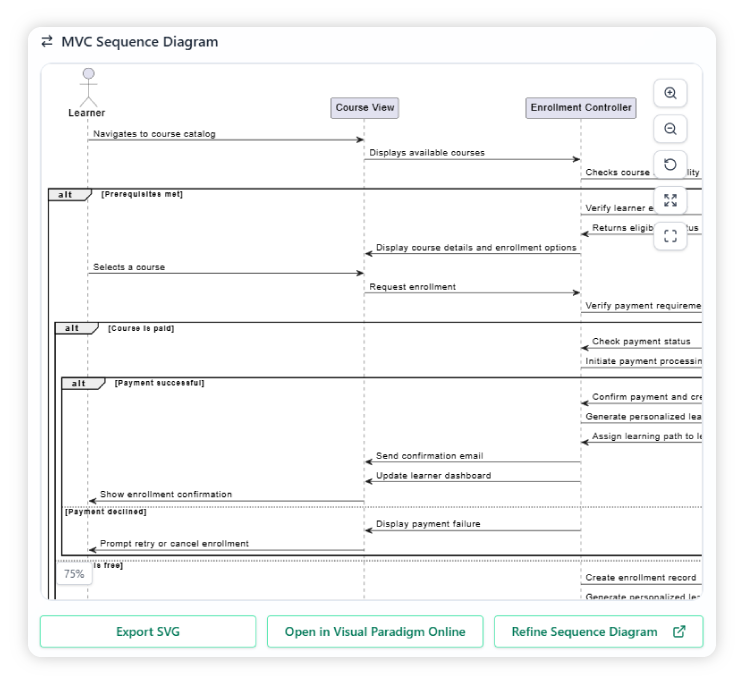Click the Payment successful alt fragment label
Screen dimensions: 742x681
point(159,383)
